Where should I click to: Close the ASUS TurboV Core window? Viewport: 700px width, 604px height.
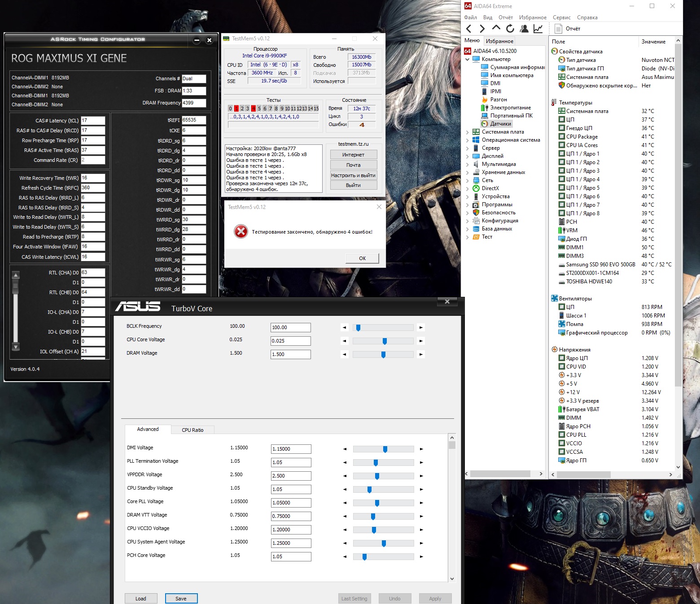[447, 302]
